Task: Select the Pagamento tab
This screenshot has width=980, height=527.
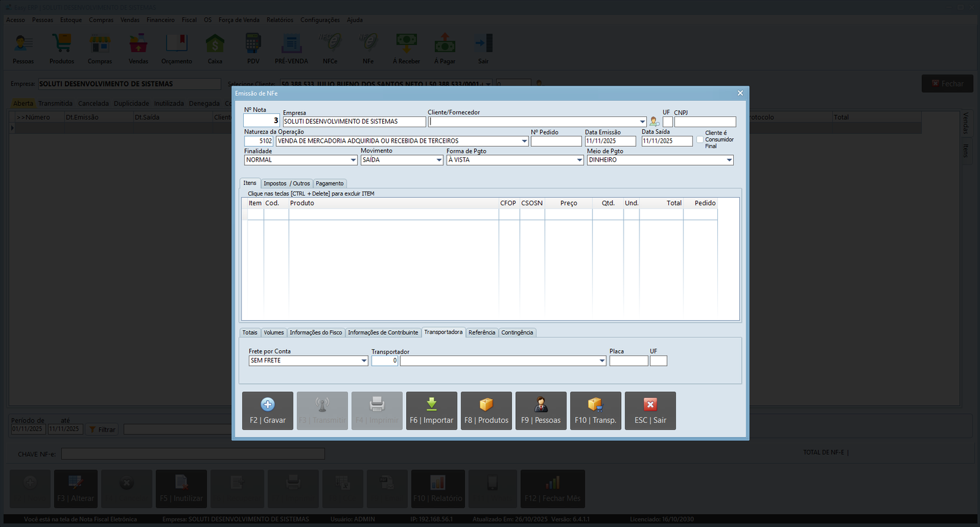Action: coord(330,184)
